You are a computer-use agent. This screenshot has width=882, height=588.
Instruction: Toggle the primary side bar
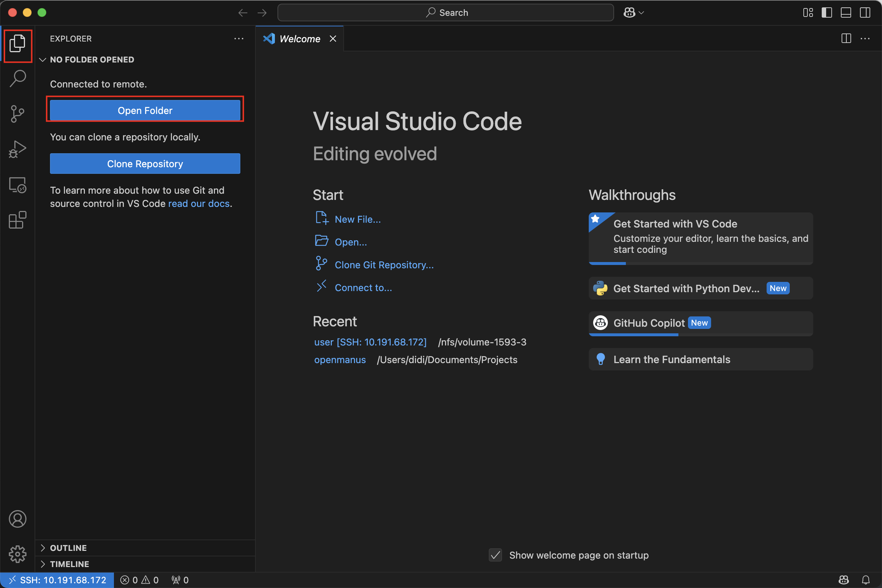point(827,13)
